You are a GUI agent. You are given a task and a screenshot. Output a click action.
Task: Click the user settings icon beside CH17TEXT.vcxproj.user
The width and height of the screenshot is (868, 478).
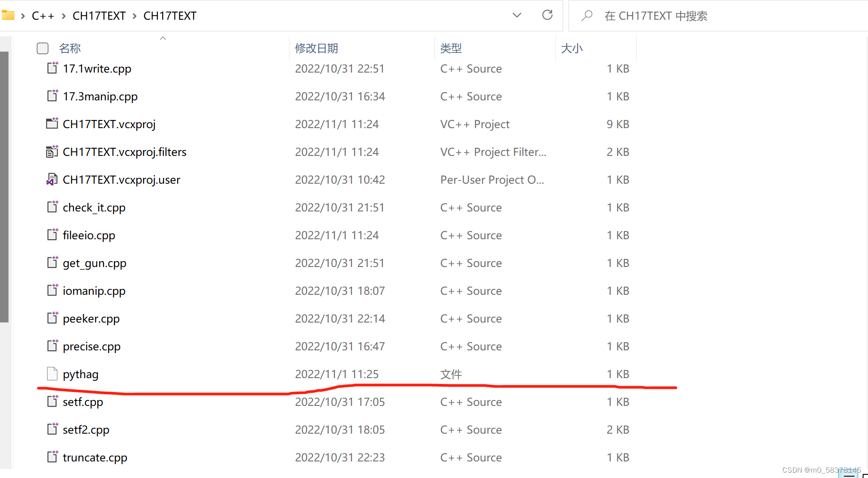pyautogui.click(x=52, y=179)
